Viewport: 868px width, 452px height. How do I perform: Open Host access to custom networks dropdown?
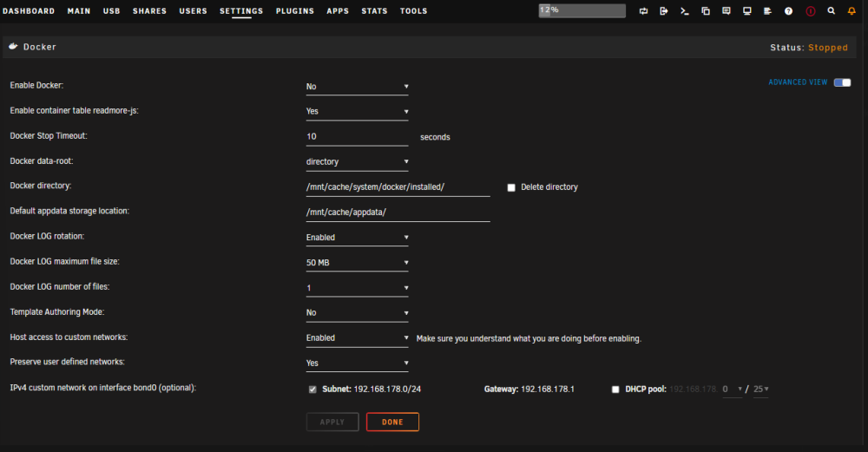pyautogui.click(x=357, y=338)
